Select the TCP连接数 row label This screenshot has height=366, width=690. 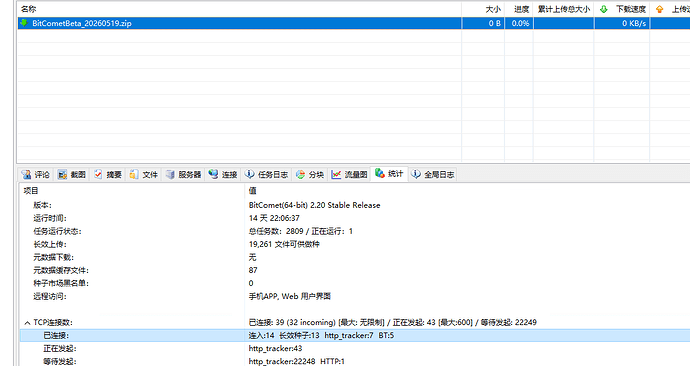pos(53,322)
